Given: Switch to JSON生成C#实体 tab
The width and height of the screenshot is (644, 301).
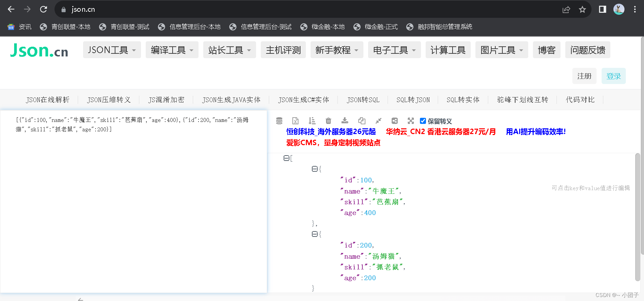Looking at the screenshot, I should click(x=304, y=100).
